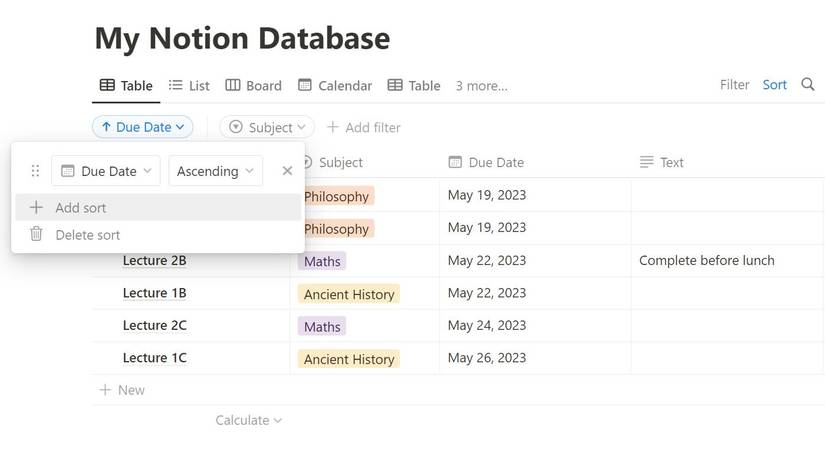Open the Board view tab
825x451 pixels.
coord(253,86)
